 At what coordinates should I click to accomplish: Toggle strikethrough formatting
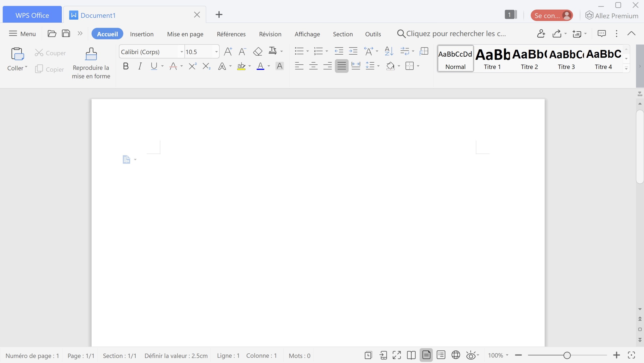(173, 66)
